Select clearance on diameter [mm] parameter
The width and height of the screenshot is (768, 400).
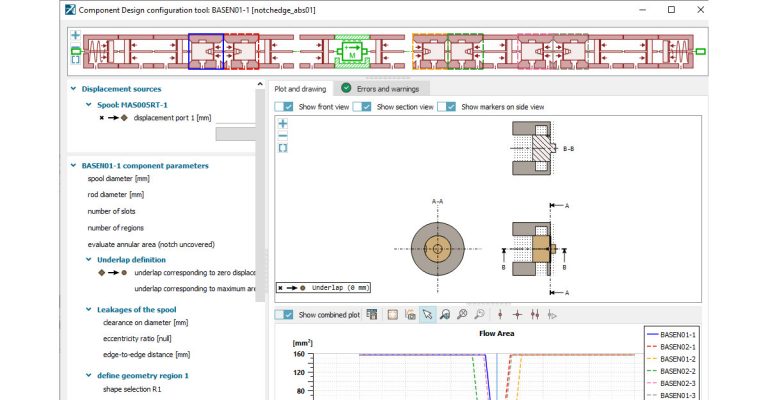[x=145, y=323]
